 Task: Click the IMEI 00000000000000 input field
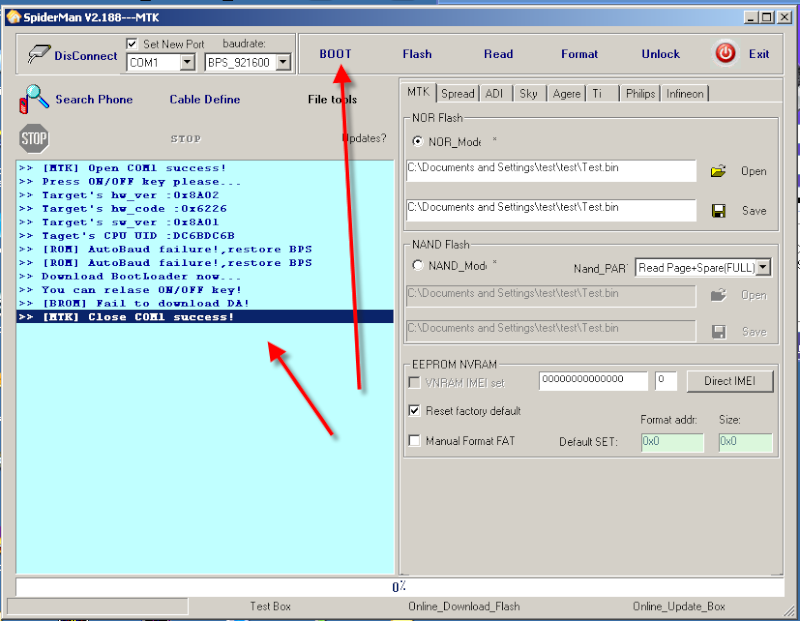[x=593, y=381]
